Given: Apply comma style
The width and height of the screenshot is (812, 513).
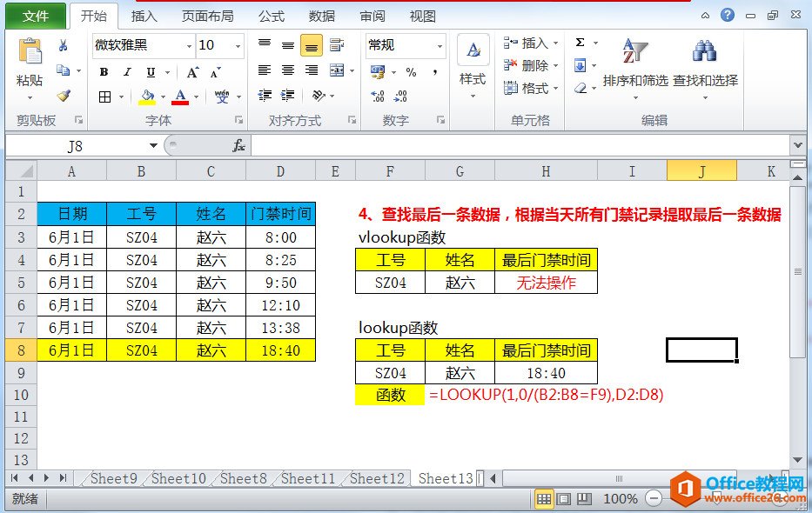Looking at the screenshot, I should coord(434,72).
